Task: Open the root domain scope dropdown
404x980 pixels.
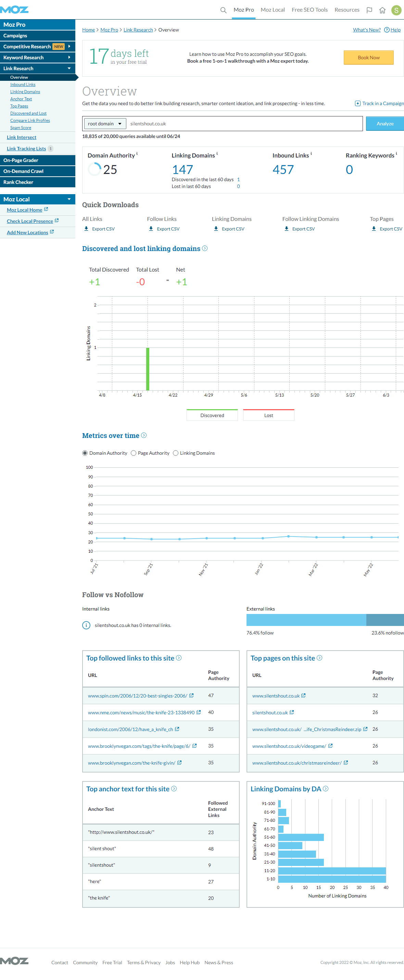Action: point(105,124)
